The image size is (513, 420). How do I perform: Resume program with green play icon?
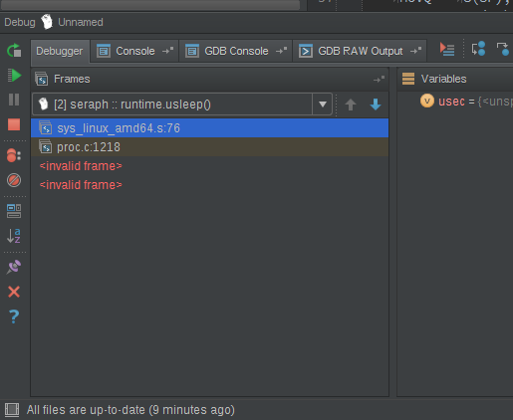tap(14, 75)
